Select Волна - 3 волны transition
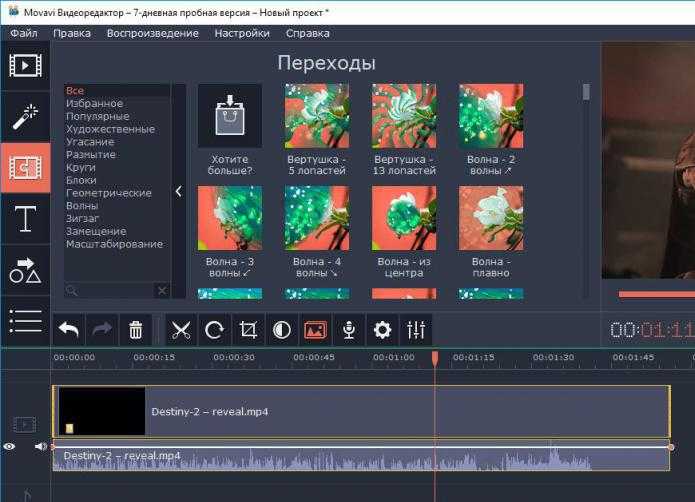The width and height of the screenshot is (695, 502). pos(230,218)
